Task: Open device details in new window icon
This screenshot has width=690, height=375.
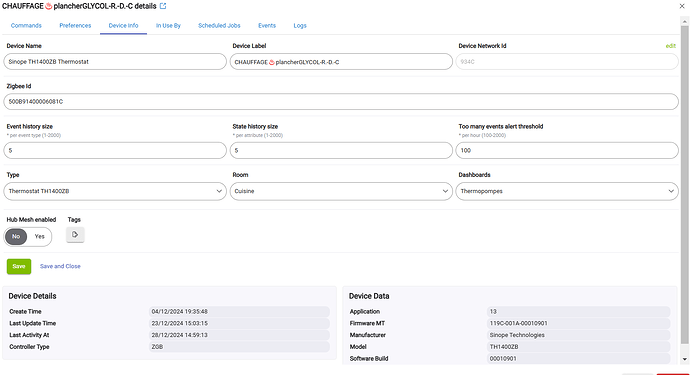Action: [163, 6]
